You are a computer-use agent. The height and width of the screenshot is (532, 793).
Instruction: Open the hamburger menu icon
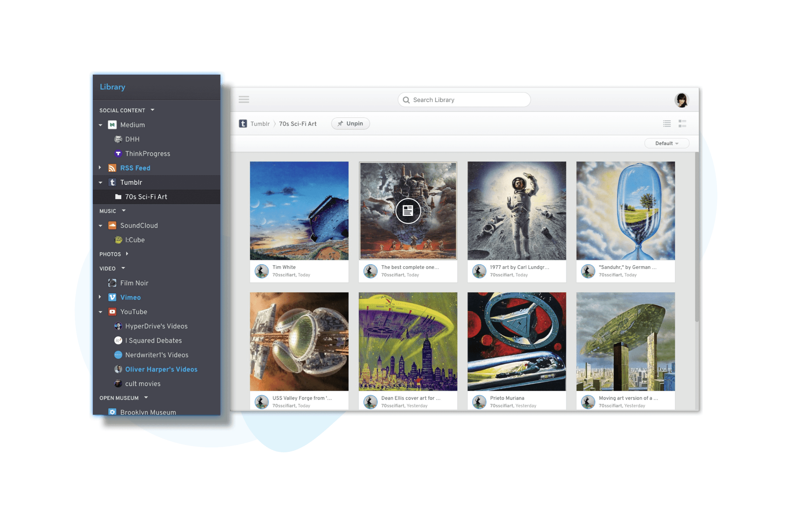244,100
